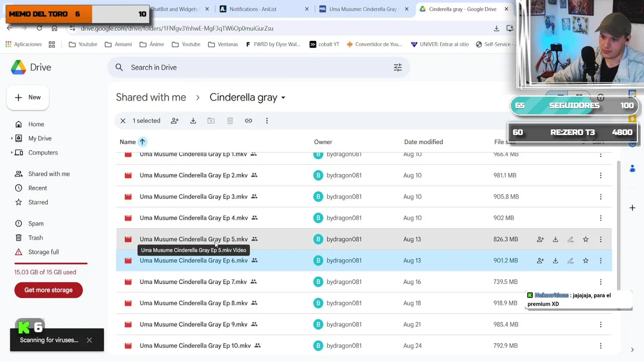The height and width of the screenshot is (362, 644).
Task: Click the Storage full warning item
Action: pos(43,252)
